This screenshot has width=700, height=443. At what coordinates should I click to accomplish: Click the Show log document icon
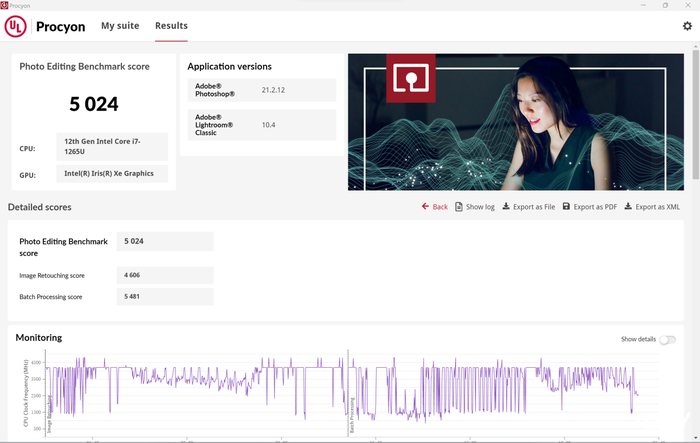(458, 207)
